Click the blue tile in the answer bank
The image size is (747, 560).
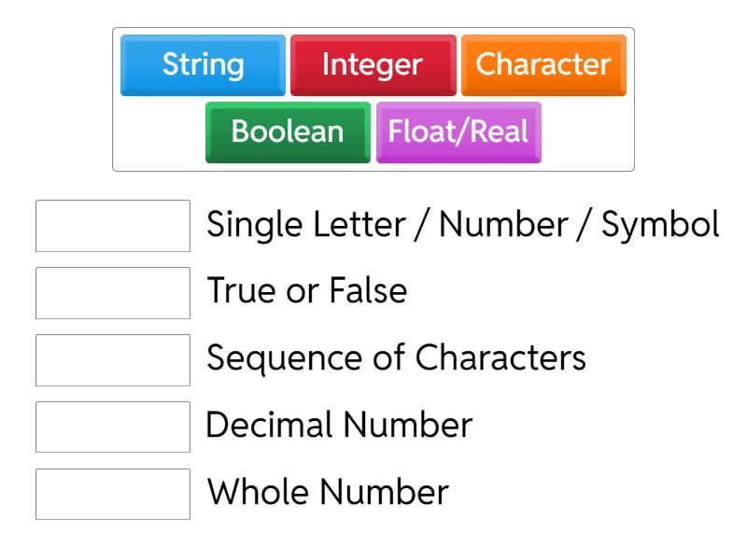(x=203, y=65)
